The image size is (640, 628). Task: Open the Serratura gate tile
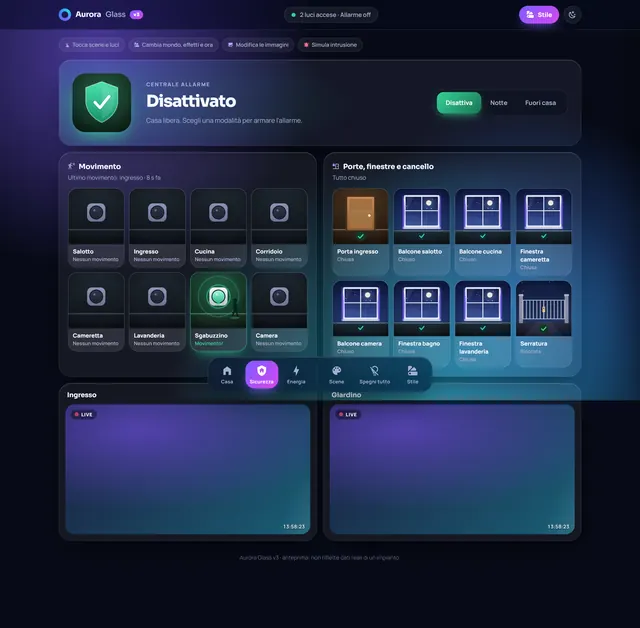click(544, 324)
